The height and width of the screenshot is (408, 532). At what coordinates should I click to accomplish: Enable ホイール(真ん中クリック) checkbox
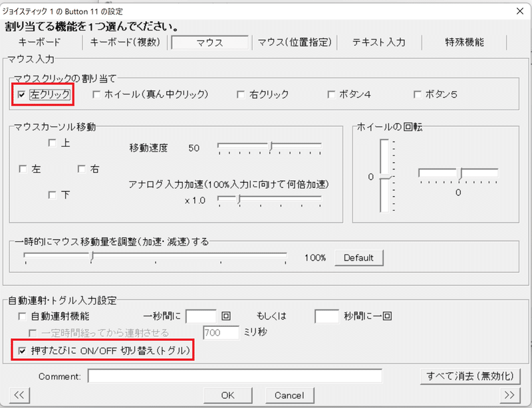pyautogui.click(x=96, y=94)
